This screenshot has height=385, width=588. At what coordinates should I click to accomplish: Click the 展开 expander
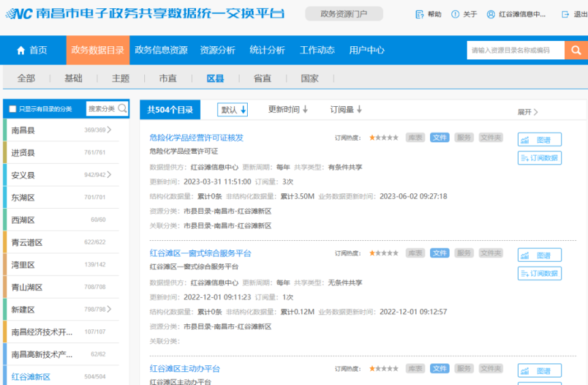[527, 112]
